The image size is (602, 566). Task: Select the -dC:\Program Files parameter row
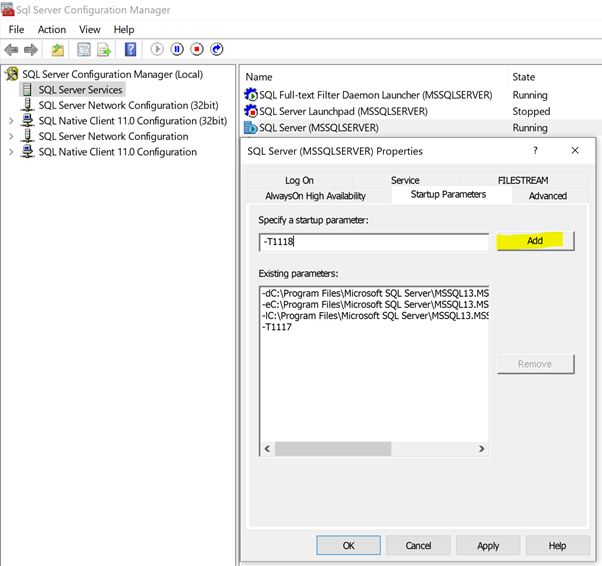375,293
